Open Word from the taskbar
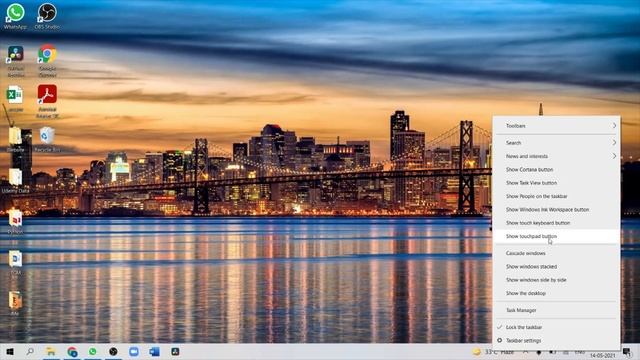640x360 pixels. click(x=154, y=351)
